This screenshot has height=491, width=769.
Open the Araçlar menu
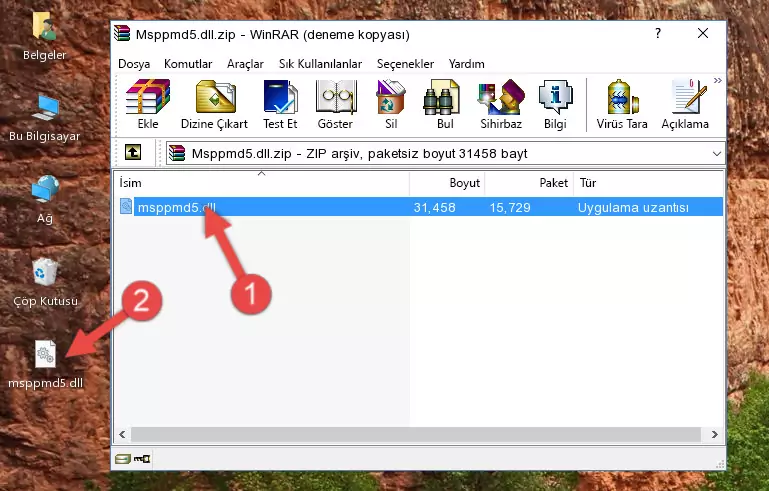coord(245,64)
